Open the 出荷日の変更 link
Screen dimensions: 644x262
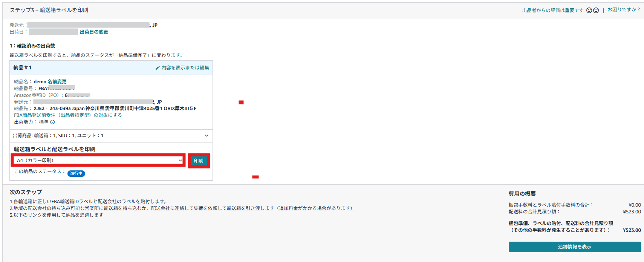coord(94,32)
